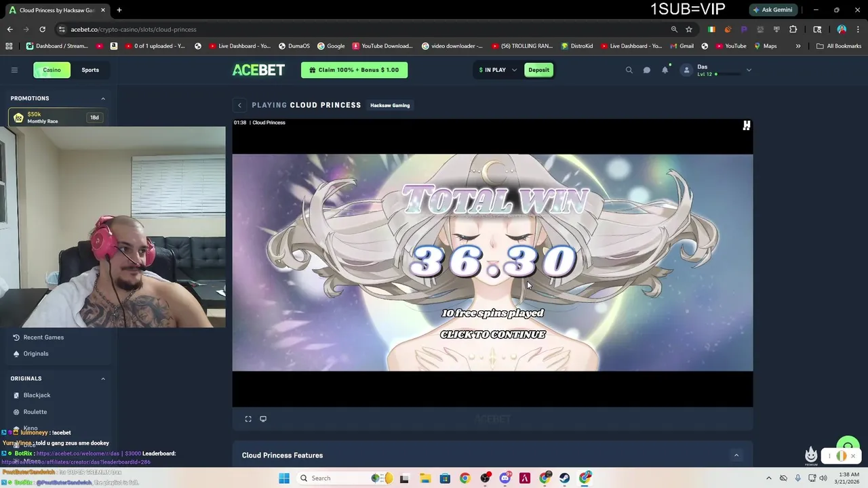Open the All Bookmarks folder
The height and width of the screenshot is (488, 868).
tap(839, 46)
